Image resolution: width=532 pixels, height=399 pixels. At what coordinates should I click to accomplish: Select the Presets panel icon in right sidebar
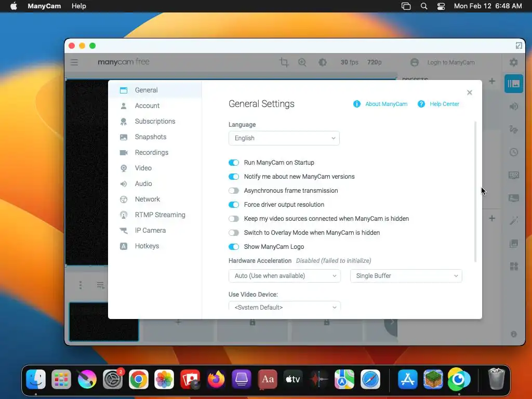[x=514, y=84]
